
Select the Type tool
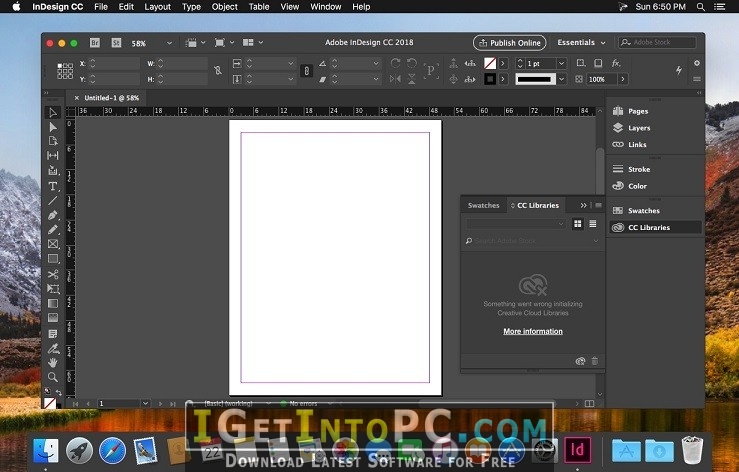coord(53,186)
